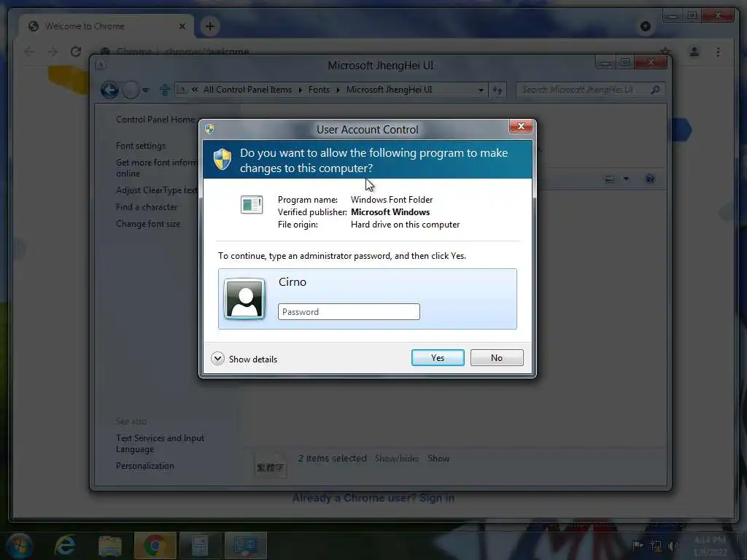Click the Windows Font Folder program icon
Image resolution: width=747 pixels, height=560 pixels.
(x=252, y=205)
